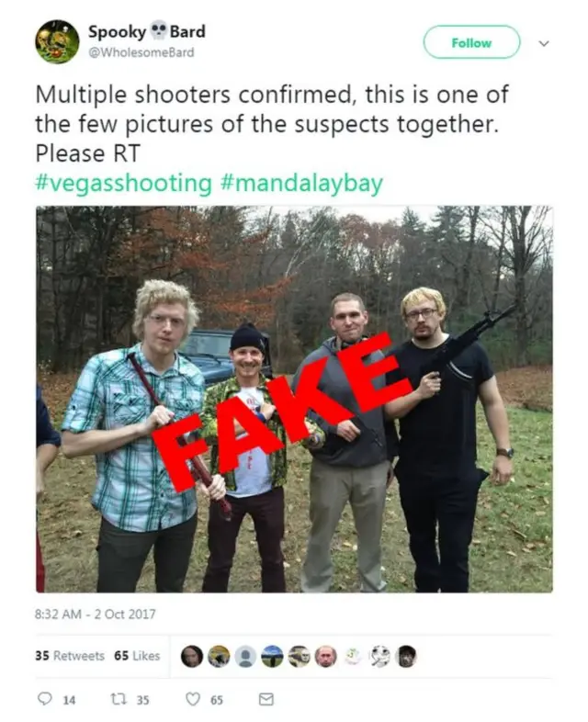
Task: View the 65 Likes list
Action: point(136,656)
